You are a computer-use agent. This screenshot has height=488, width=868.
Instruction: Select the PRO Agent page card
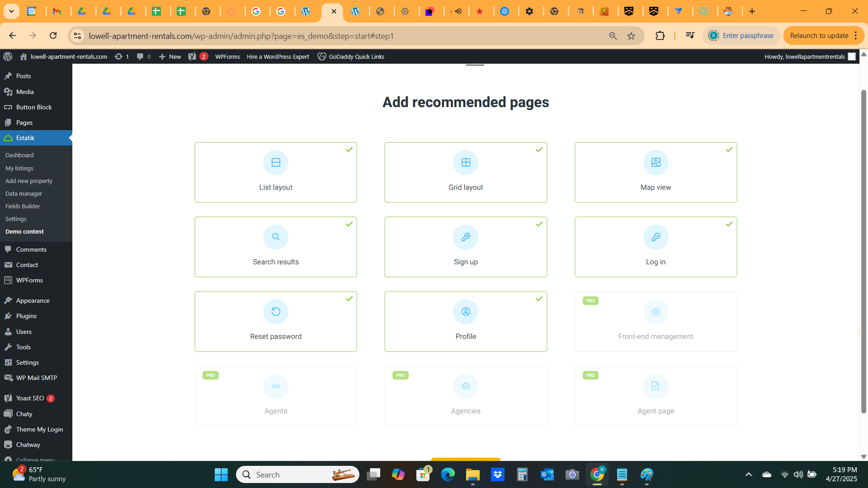[x=656, y=396]
